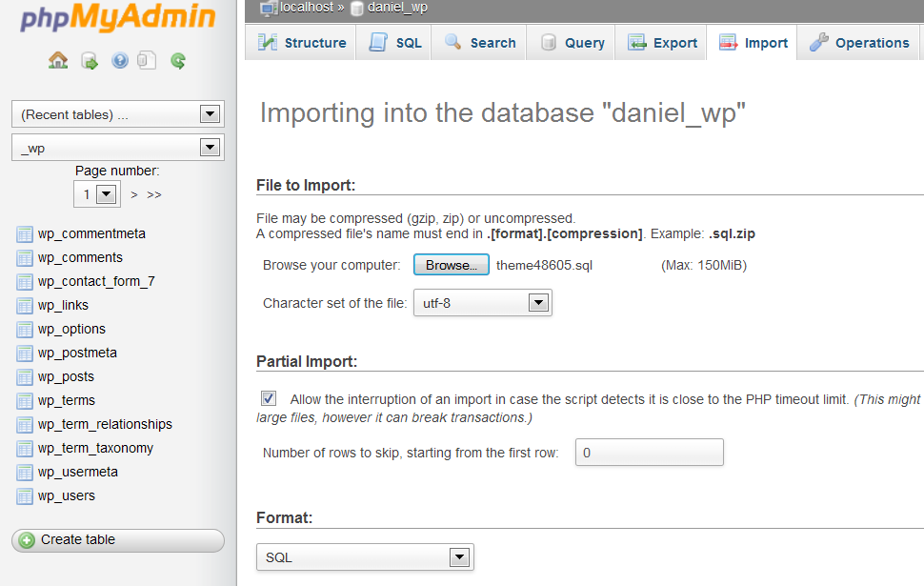Viewport: 924px width, 586px height.
Task: Open the SQL format dropdown
Action: pos(365,556)
